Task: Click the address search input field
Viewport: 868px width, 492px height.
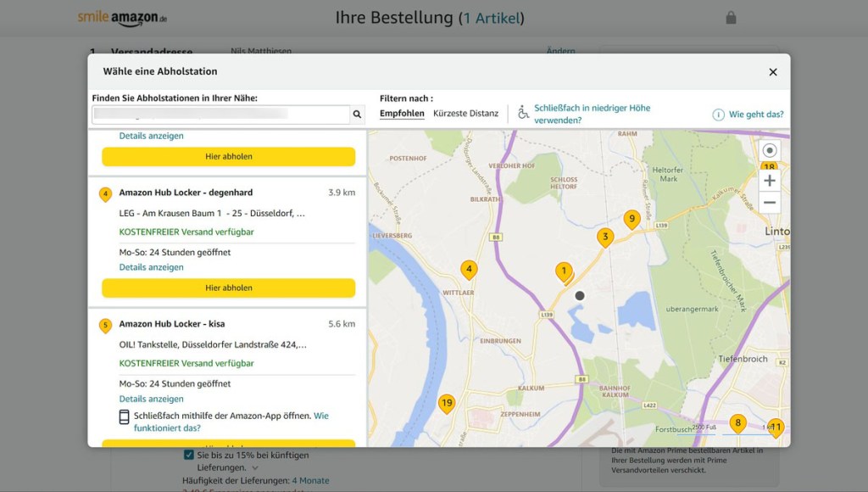Action: [x=221, y=115]
